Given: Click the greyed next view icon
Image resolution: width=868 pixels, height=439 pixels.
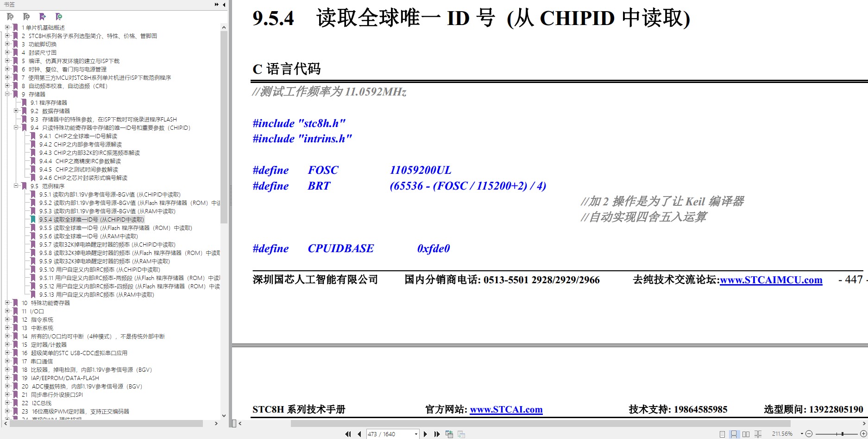Looking at the screenshot, I should tap(461, 434).
